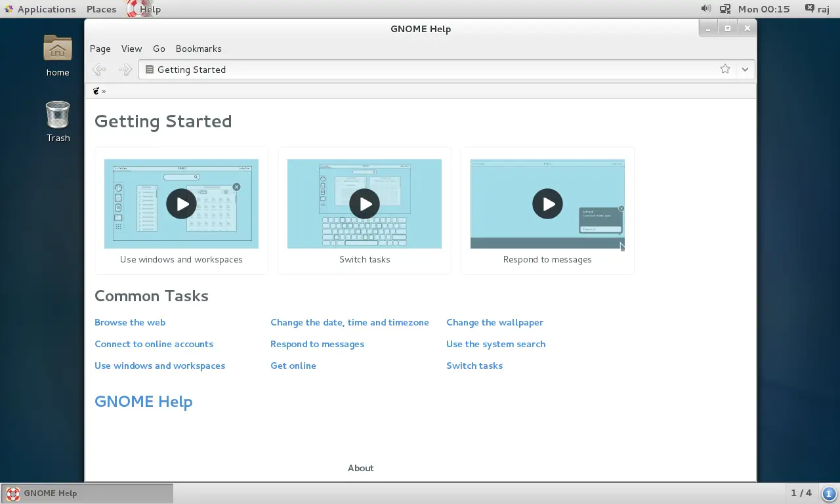Click the 'Switch tasks' video caption
This screenshot has height=504, width=840.
tap(364, 259)
